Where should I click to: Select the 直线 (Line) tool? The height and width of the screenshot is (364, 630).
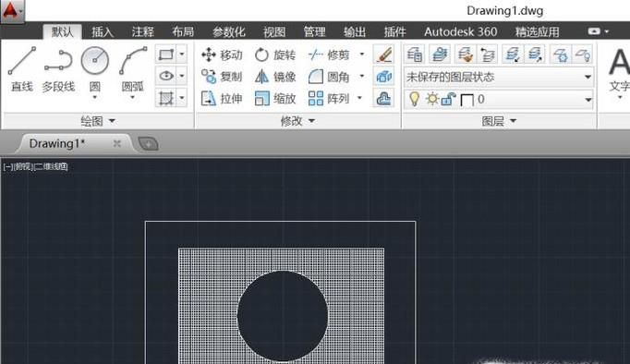[22, 68]
